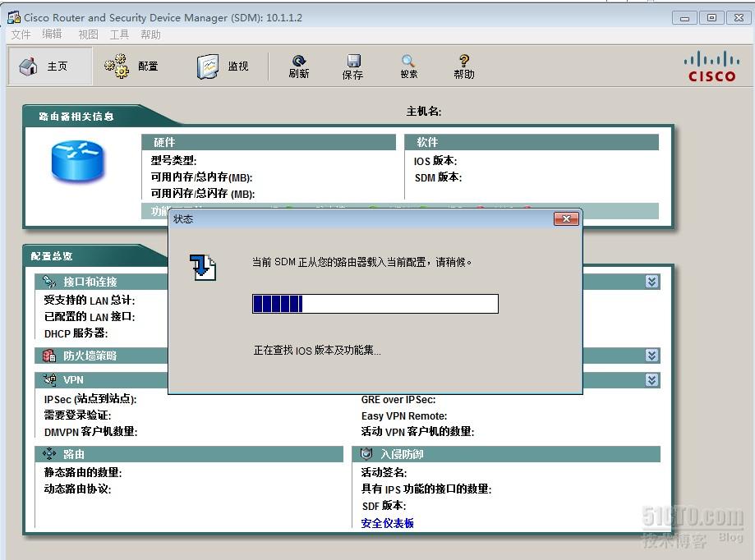Click the 搜索 (Search) magnifier icon
This screenshot has width=755, height=560.
click(408, 61)
